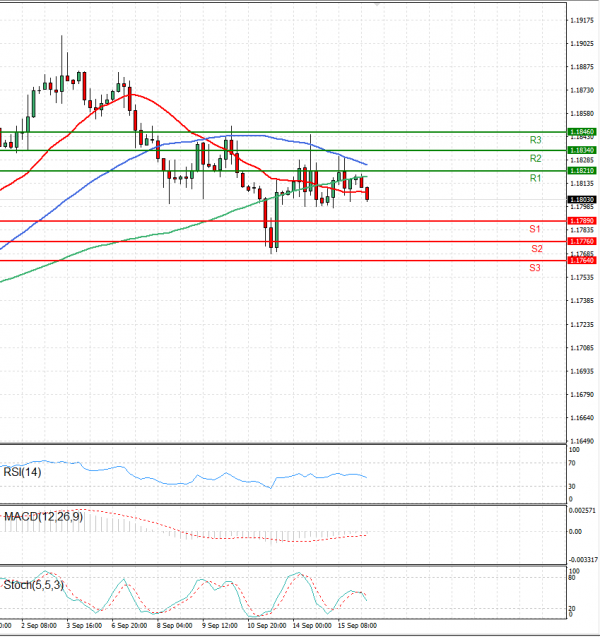Click the 1.16935 price axis value
The width and height of the screenshot is (600, 637).
point(582,371)
